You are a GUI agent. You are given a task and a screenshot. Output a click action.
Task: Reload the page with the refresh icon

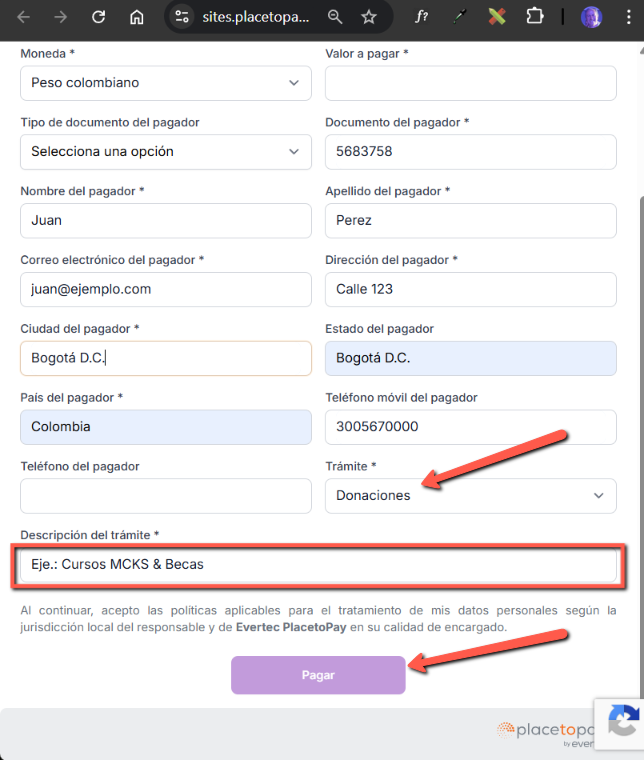98,17
